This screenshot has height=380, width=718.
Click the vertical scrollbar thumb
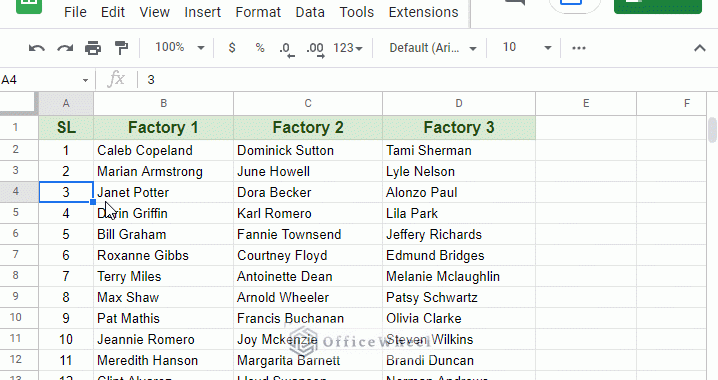click(712, 130)
